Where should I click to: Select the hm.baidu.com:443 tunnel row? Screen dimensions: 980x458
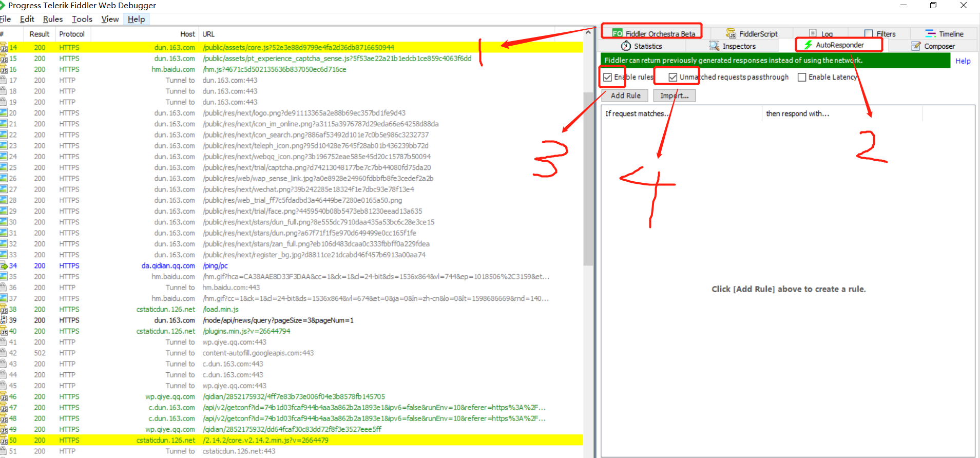click(x=291, y=288)
